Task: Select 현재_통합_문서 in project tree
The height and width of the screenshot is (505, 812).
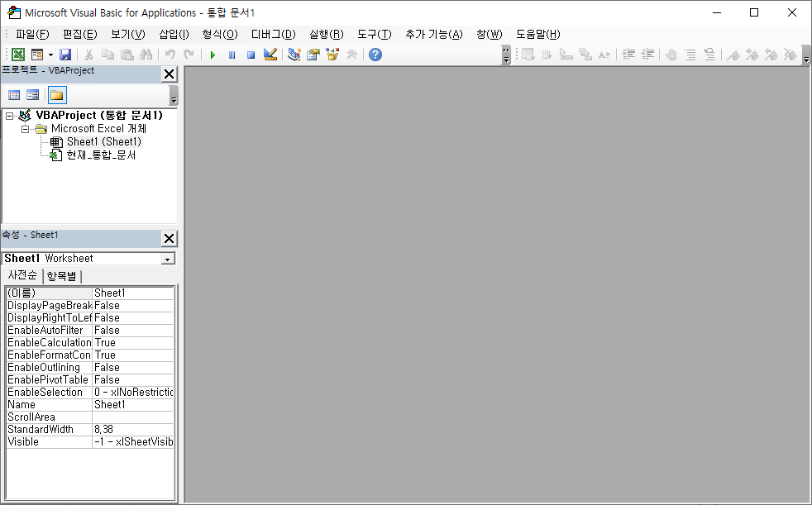Action: click(x=101, y=155)
